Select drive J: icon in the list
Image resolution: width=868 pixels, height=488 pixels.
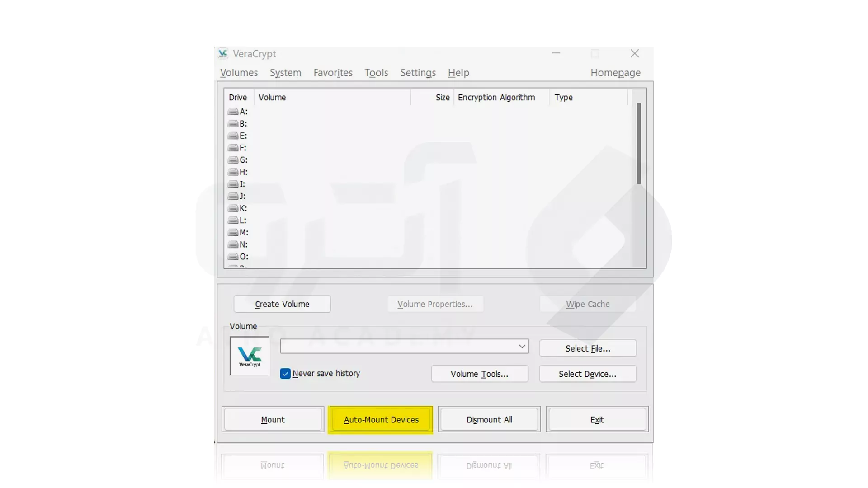(233, 196)
